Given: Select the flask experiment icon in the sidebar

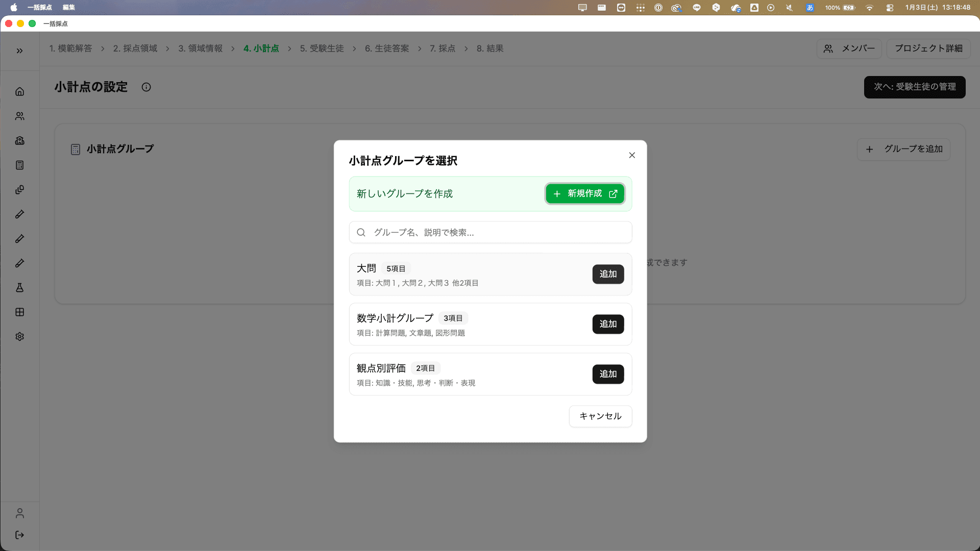Looking at the screenshot, I should coord(19,288).
